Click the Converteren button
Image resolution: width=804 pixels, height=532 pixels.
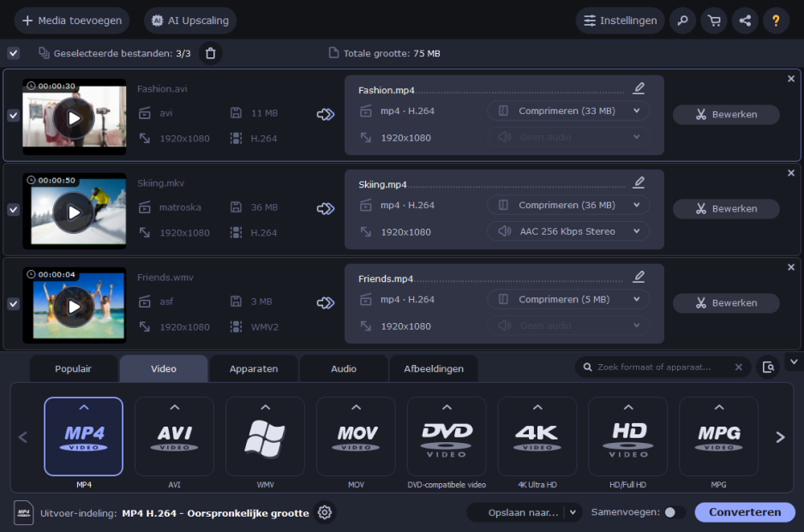coord(744,512)
